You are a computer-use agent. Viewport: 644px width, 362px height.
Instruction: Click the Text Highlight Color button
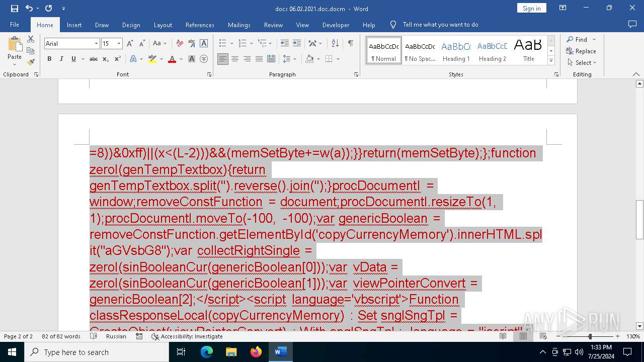click(152, 59)
